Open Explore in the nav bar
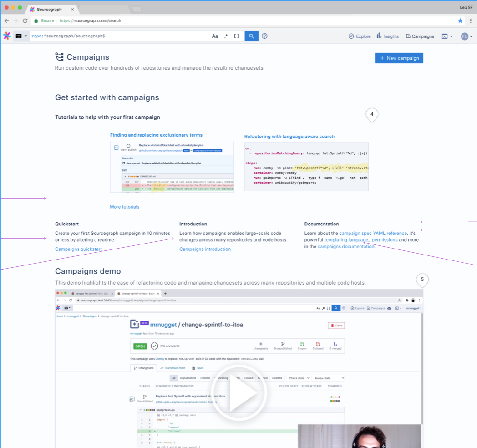 point(360,36)
